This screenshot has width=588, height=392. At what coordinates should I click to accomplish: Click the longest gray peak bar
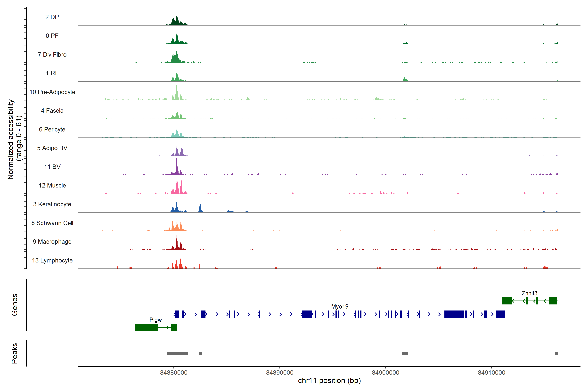tap(178, 353)
